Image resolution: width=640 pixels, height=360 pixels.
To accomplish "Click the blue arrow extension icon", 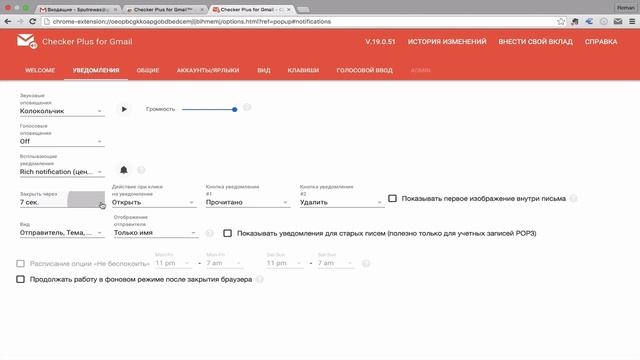I will (x=589, y=22).
